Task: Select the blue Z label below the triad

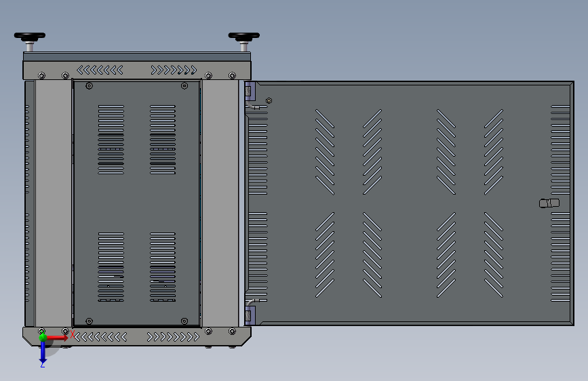Action: [x=43, y=365]
